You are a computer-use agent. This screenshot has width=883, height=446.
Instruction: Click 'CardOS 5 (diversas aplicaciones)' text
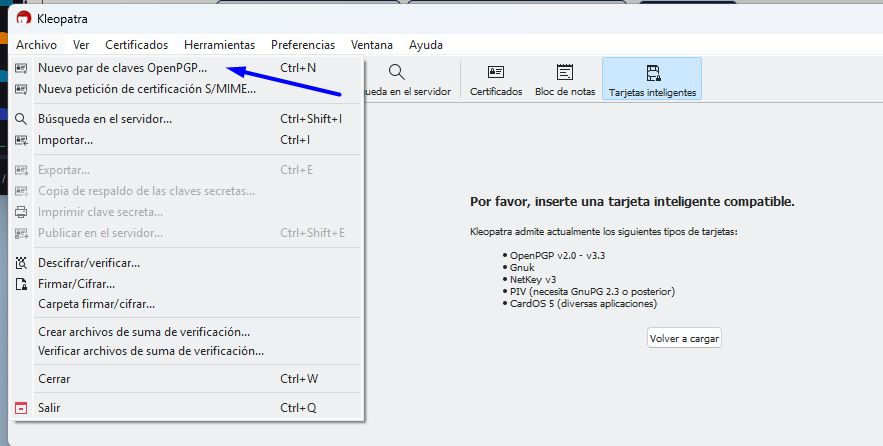(583, 304)
